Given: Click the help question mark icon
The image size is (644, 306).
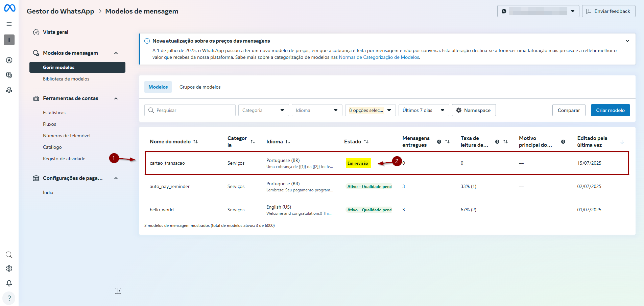Looking at the screenshot, I should click(9, 298).
